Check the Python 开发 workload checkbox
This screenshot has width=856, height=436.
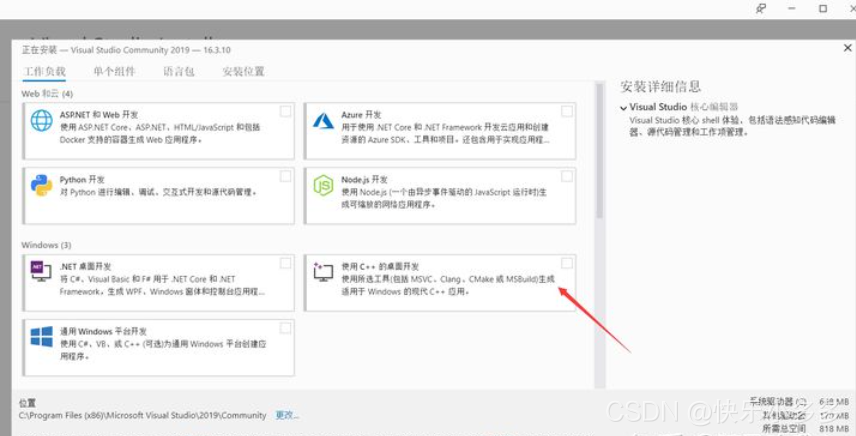[286, 176]
